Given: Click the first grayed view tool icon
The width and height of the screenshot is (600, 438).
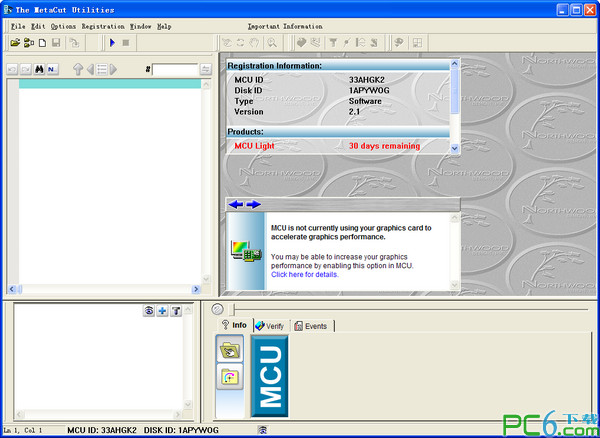Looking at the screenshot, I should (x=227, y=43).
